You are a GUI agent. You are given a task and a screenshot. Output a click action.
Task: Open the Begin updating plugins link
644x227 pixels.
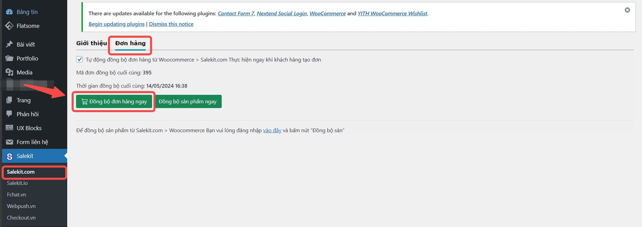(x=116, y=24)
